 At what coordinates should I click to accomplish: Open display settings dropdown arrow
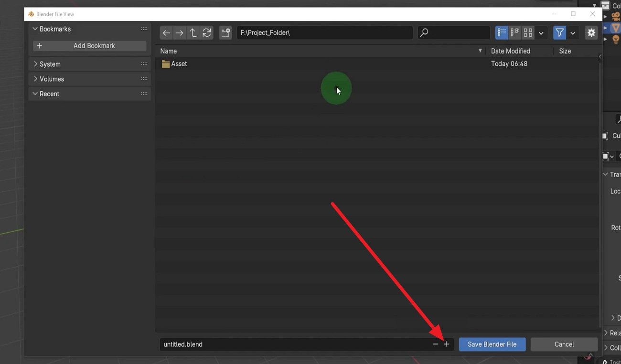[x=541, y=33]
